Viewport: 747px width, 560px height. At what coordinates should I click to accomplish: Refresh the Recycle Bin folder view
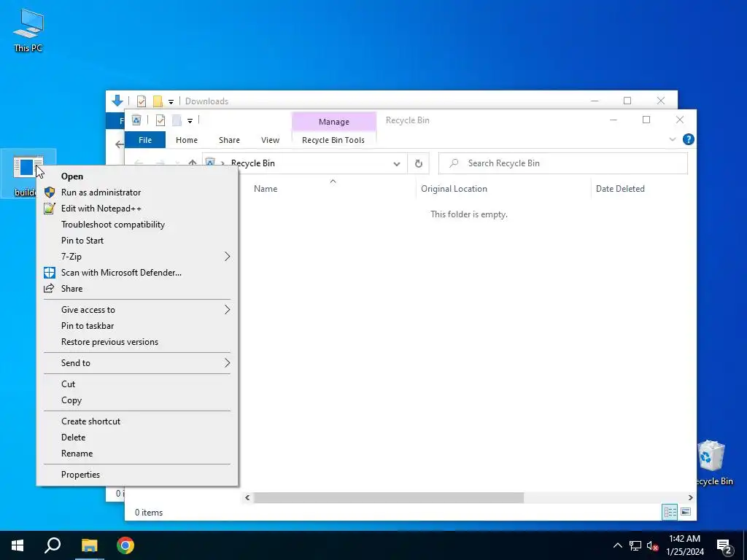coord(418,163)
